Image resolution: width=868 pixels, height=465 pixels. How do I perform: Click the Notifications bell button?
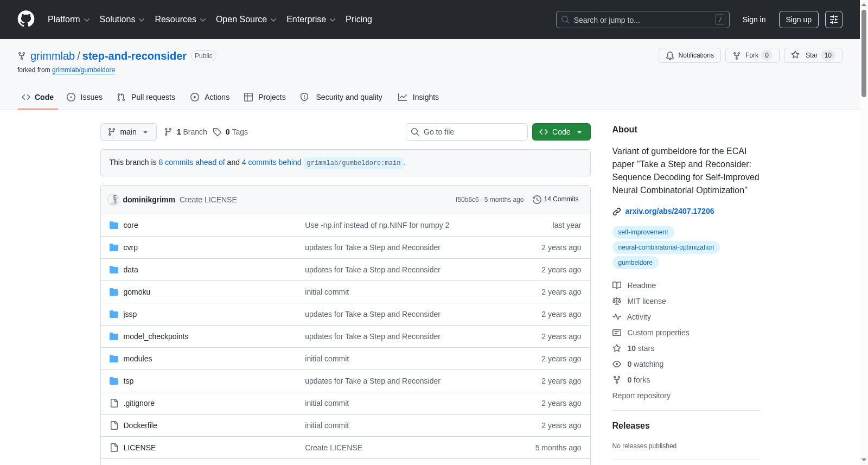[x=690, y=55]
